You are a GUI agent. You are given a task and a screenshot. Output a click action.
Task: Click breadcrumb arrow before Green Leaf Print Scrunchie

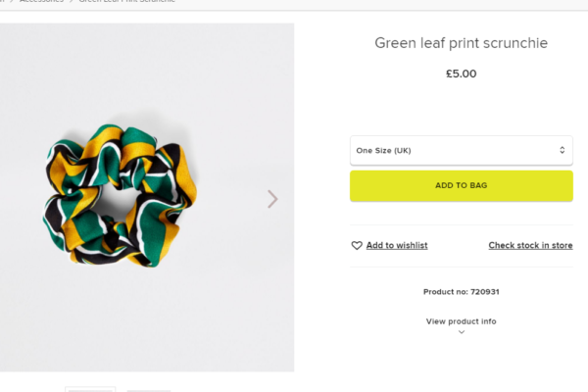[x=72, y=2]
